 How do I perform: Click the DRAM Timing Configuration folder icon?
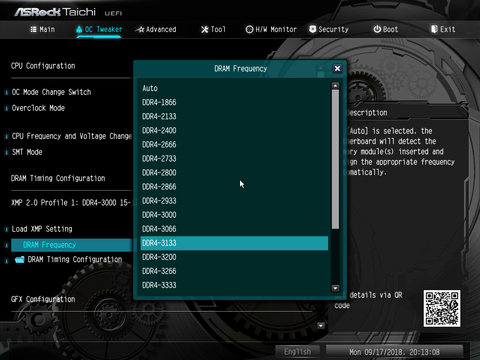point(20,259)
